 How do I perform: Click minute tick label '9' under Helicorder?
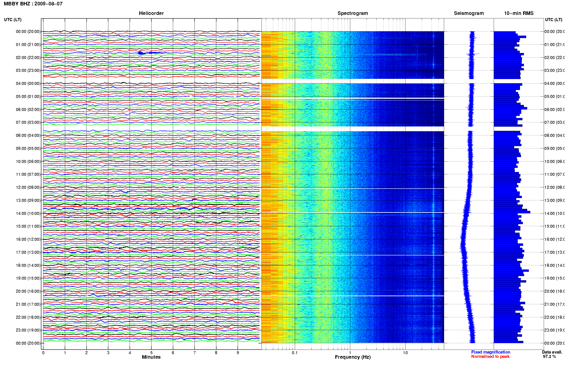tap(238, 352)
